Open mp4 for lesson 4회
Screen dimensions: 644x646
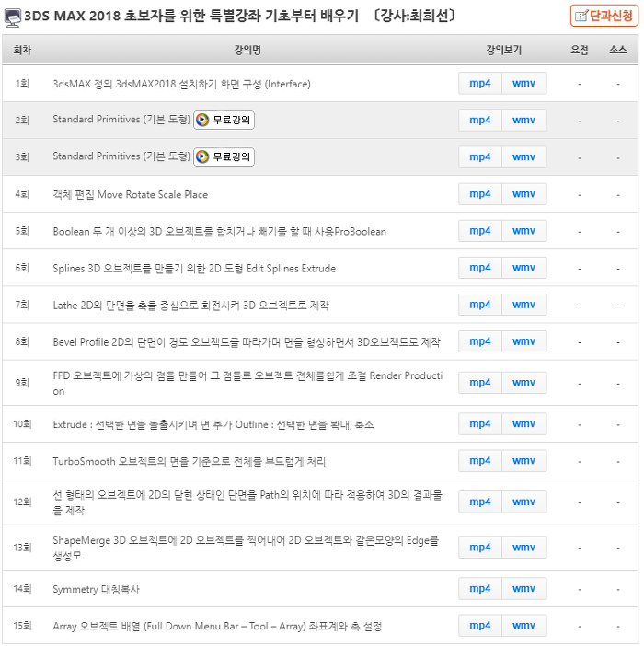480,194
